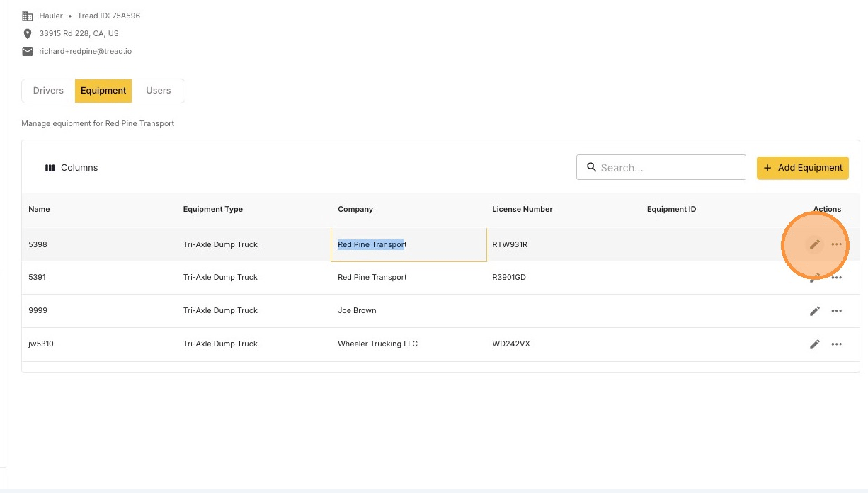The height and width of the screenshot is (493, 868).
Task: Click the pencil icon for jw5310
Action: pos(815,344)
